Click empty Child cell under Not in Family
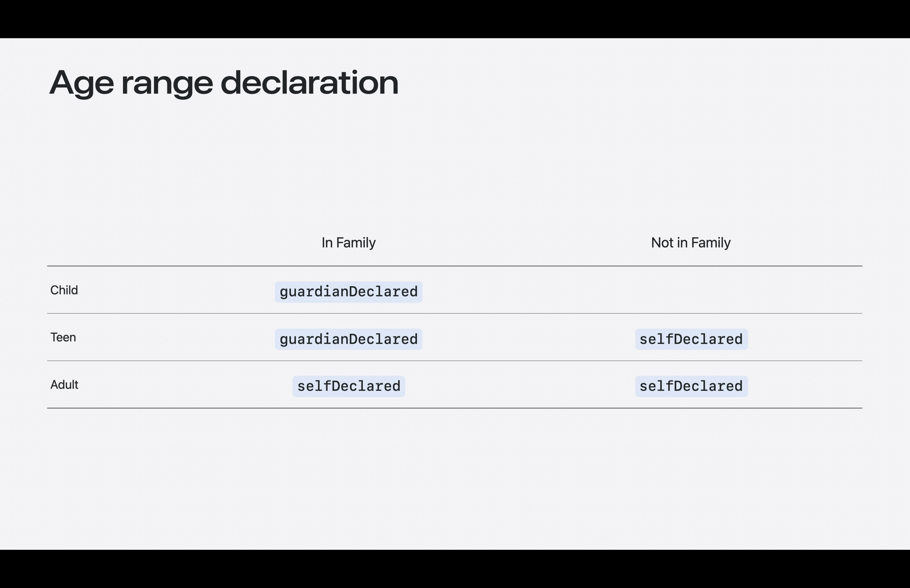The height and width of the screenshot is (588, 910). [x=691, y=290]
